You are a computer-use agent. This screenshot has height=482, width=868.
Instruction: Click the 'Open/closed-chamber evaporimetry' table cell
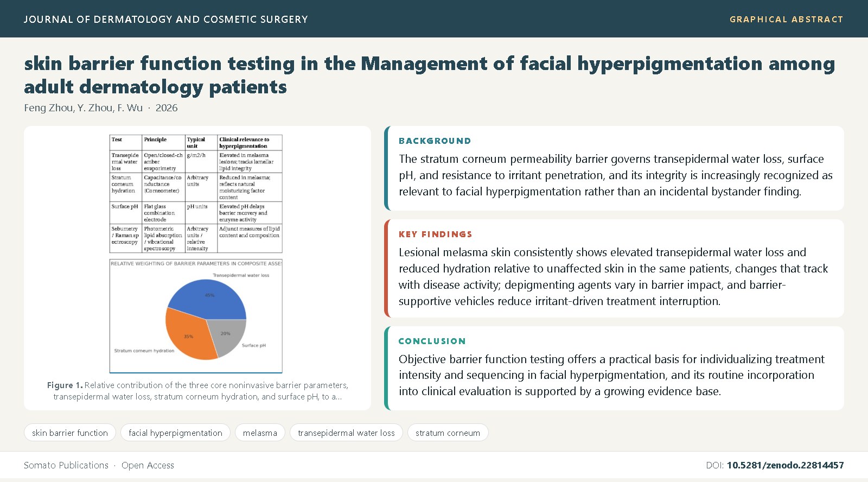[163, 162]
